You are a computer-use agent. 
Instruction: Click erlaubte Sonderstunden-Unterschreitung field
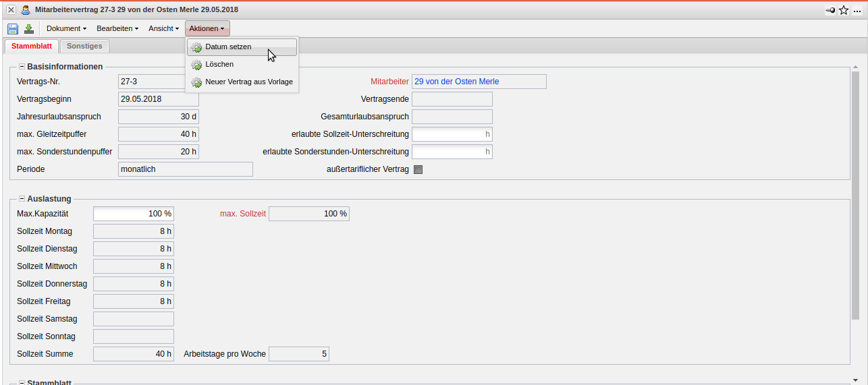[x=452, y=152]
